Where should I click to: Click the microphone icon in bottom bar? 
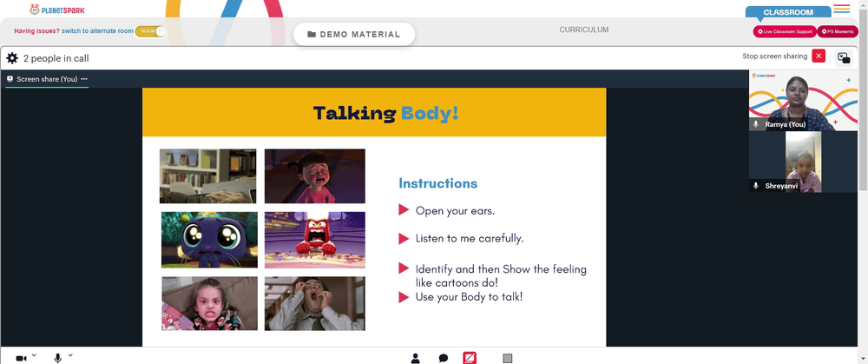click(57, 358)
